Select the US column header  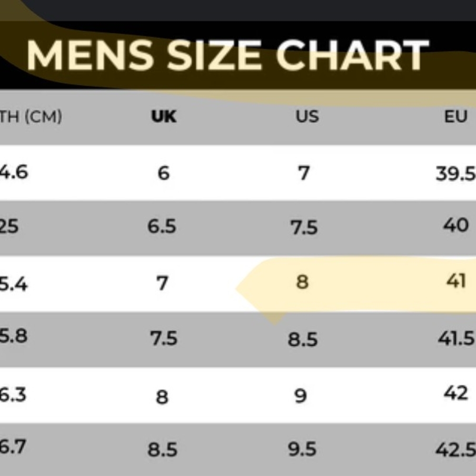(307, 116)
